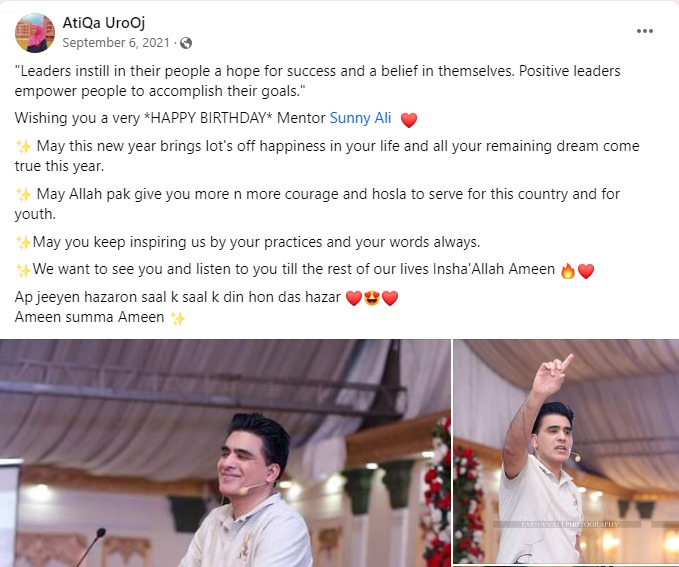The image size is (679, 567).
Task: Open the tagged Sunny Ali profile link
Action: (x=360, y=118)
